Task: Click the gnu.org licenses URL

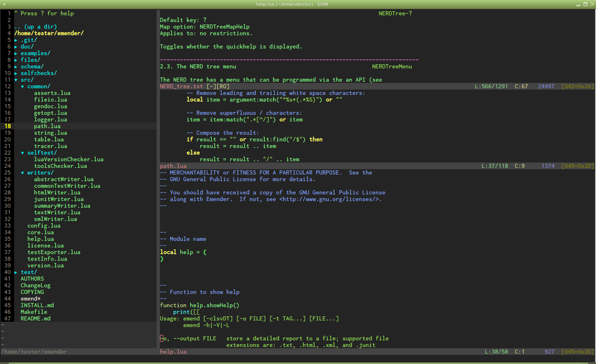Action: pyautogui.click(x=330, y=199)
